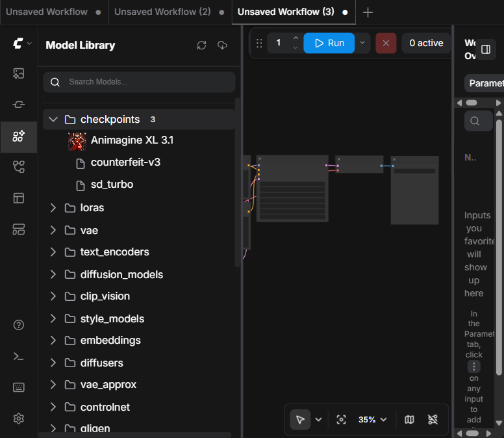
Task: Select the Animagine XL 3.1 model
Action: point(132,140)
